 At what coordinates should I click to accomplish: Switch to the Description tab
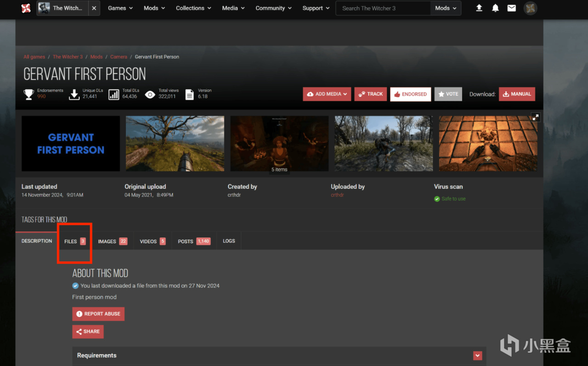pos(37,241)
